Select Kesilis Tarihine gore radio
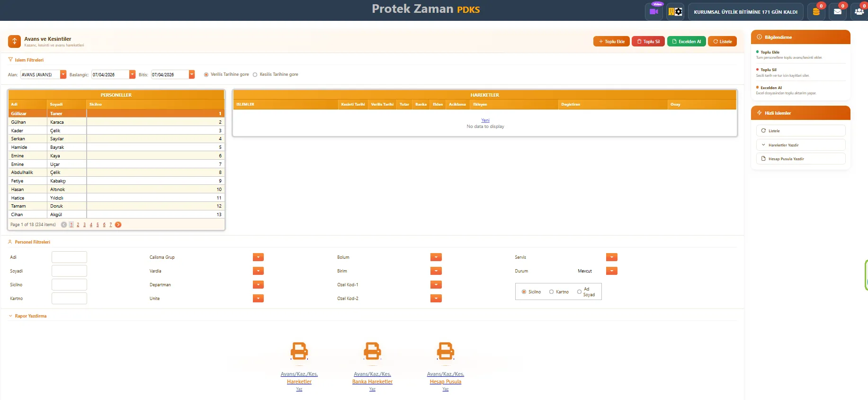The height and width of the screenshot is (400, 868). point(255,74)
